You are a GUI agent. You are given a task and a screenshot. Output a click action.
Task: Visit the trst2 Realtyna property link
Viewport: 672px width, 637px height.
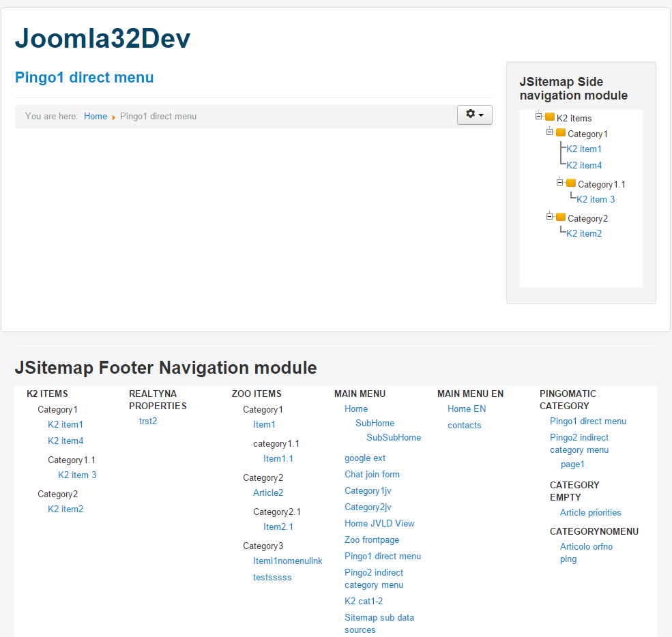point(148,421)
